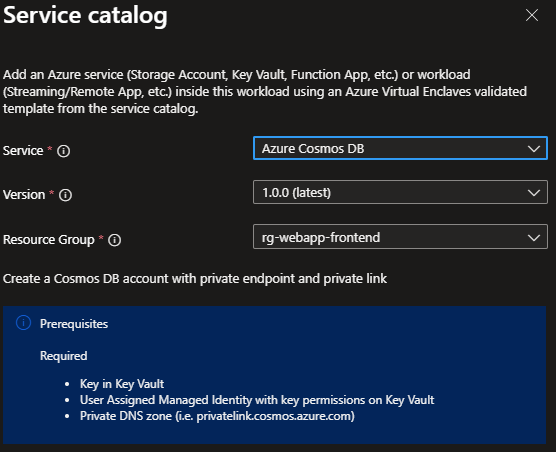The image size is (556, 452).
Task: Click the Service field label
Action: [x=23, y=151]
